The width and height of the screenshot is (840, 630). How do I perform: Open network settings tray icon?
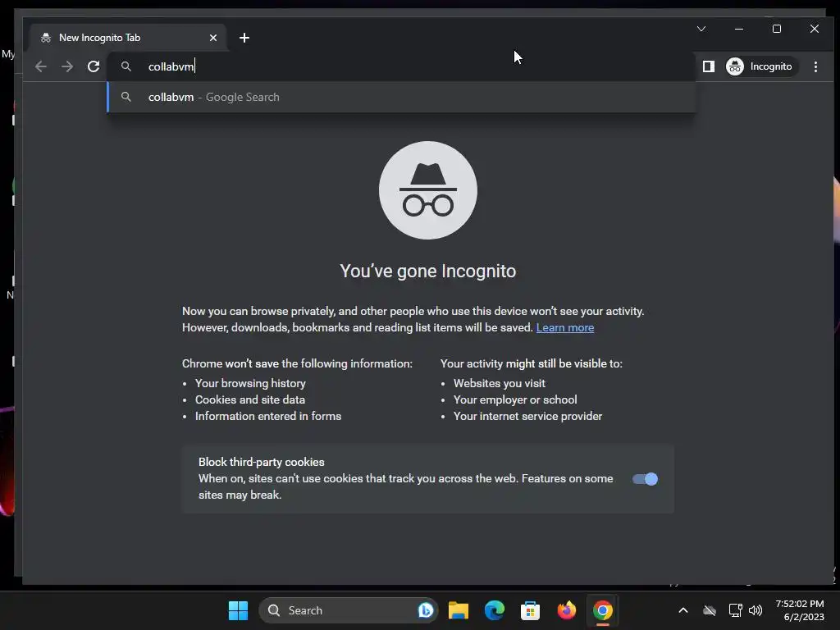[x=735, y=610]
